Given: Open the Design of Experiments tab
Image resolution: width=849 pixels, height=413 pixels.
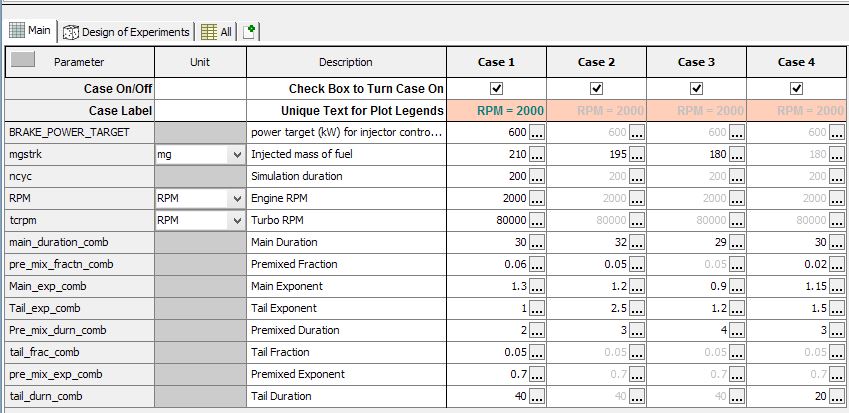Looking at the screenshot, I should coord(126,32).
